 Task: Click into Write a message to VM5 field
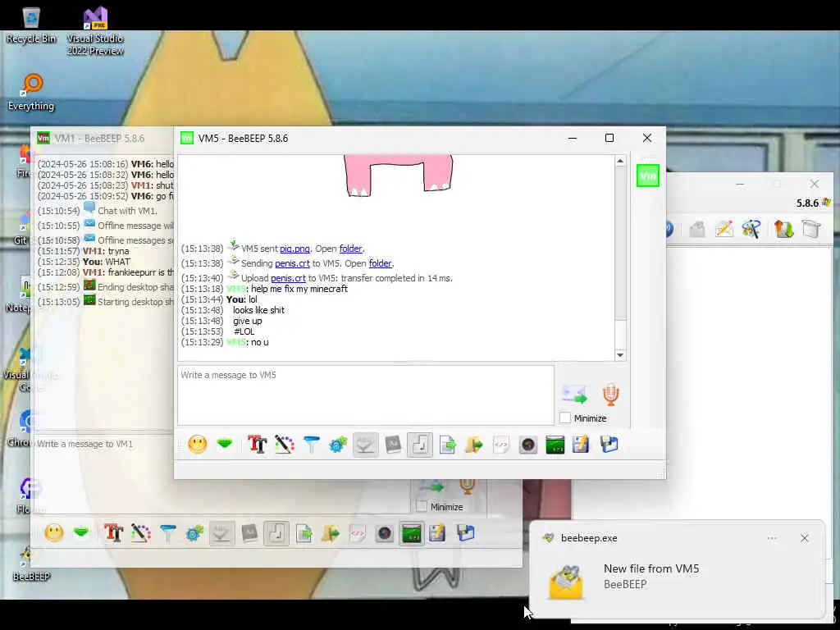pos(365,395)
